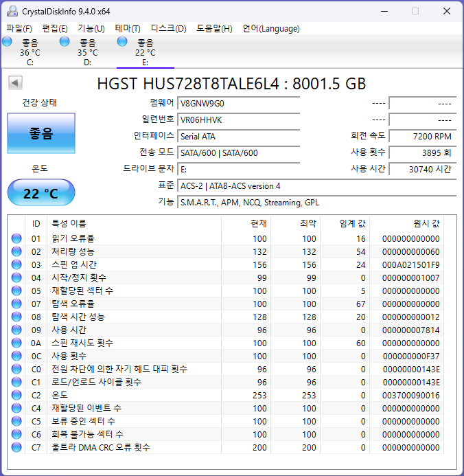The image size is (464, 476).
Task: Click the 임계 값 column header
Action: click(x=345, y=224)
